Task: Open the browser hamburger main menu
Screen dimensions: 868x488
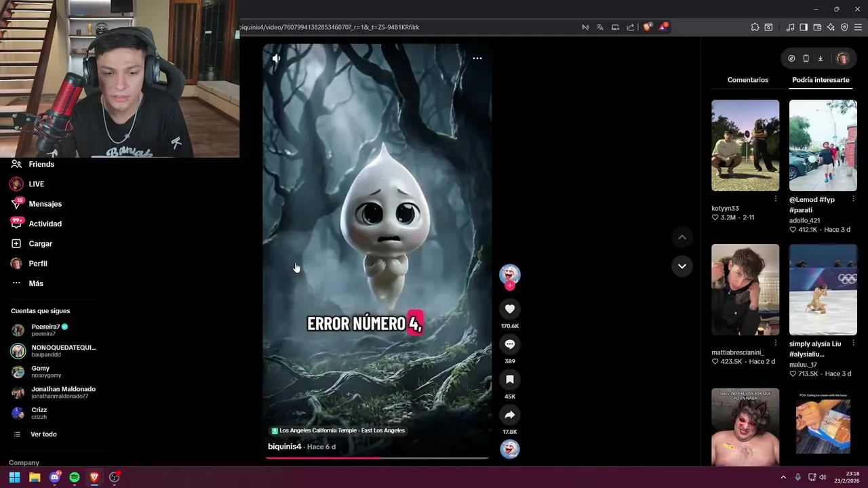Action: pos(858,27)
